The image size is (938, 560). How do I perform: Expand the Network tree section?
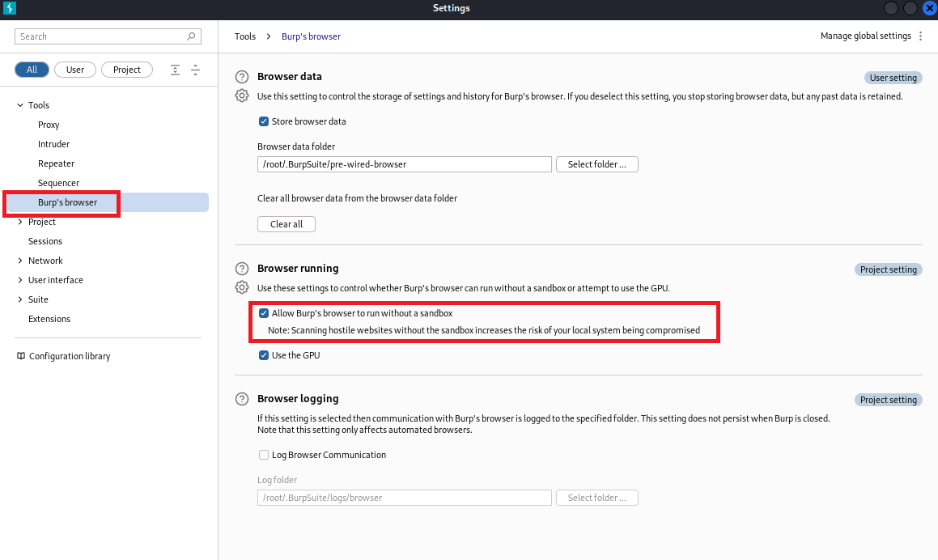pos(20,261)
